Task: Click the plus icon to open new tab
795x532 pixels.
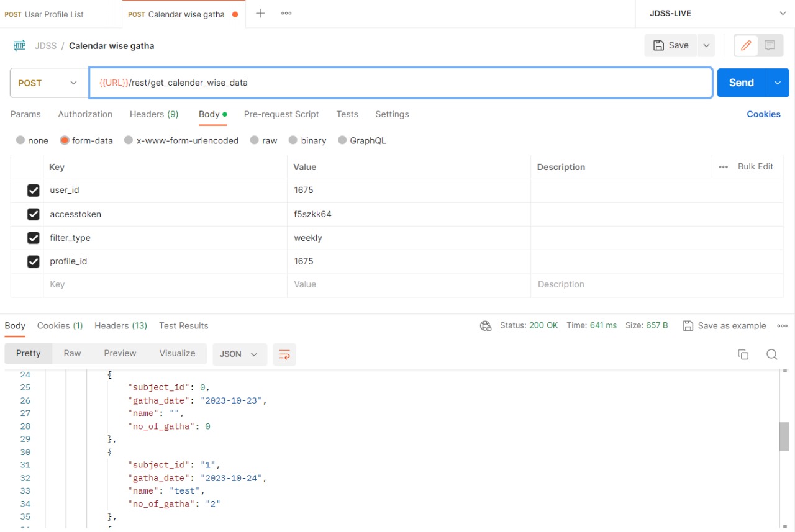Action: 260,14
